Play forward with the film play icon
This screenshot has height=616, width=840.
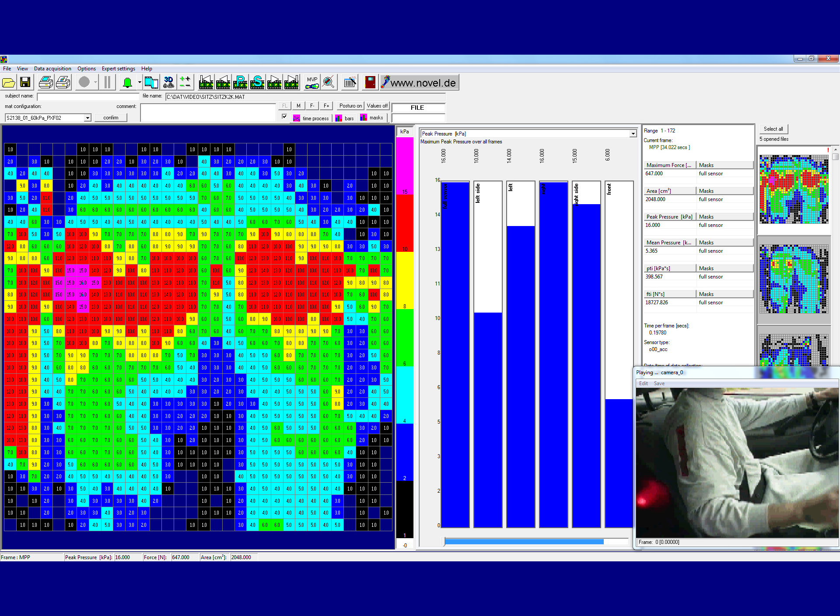(274, 83)
